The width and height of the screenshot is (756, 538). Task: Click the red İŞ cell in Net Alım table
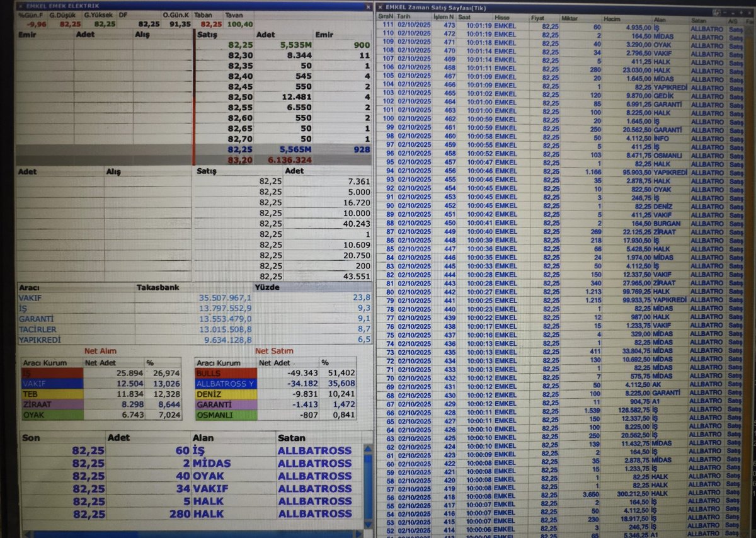[x=52, y=374]
